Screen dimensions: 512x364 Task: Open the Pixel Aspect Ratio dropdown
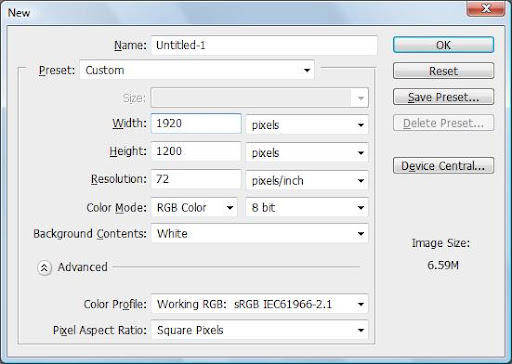(260, 330)
